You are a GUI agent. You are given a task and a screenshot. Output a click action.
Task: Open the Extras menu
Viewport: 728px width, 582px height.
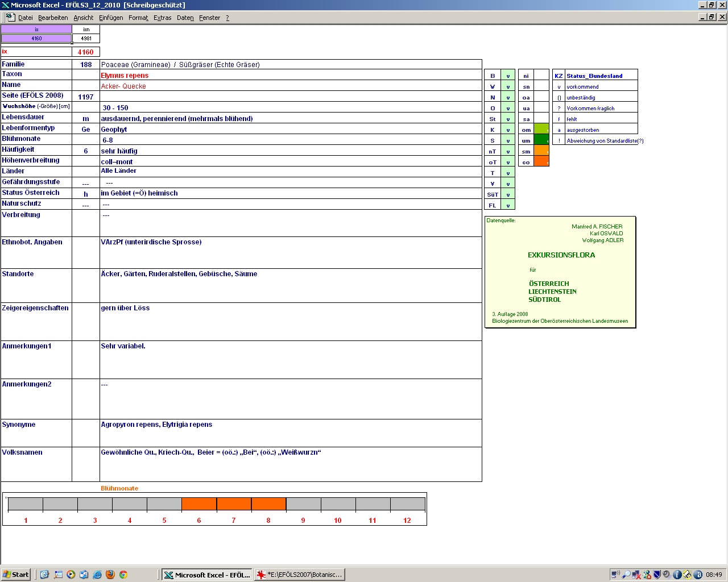click(162, 18)
